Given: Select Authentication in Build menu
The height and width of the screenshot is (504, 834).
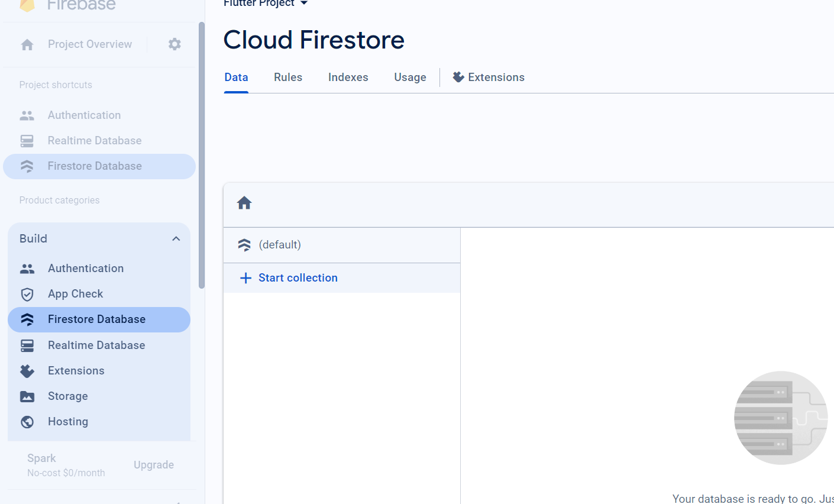Looking at the screenshot, I should coord(86,269).
